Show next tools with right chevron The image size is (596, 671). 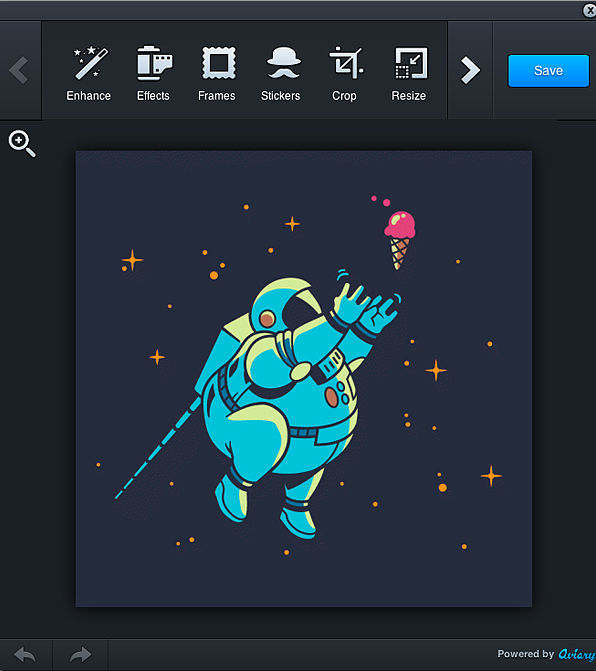tap(470, 70)
